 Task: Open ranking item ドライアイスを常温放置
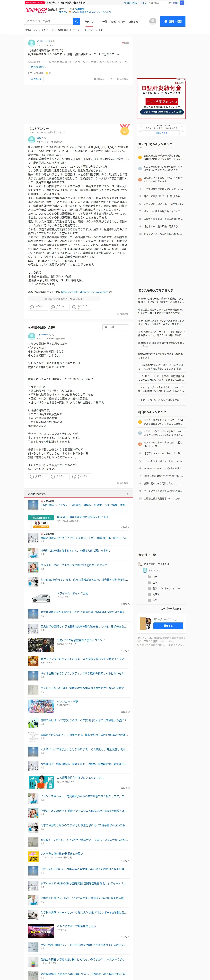coord(163,234)
